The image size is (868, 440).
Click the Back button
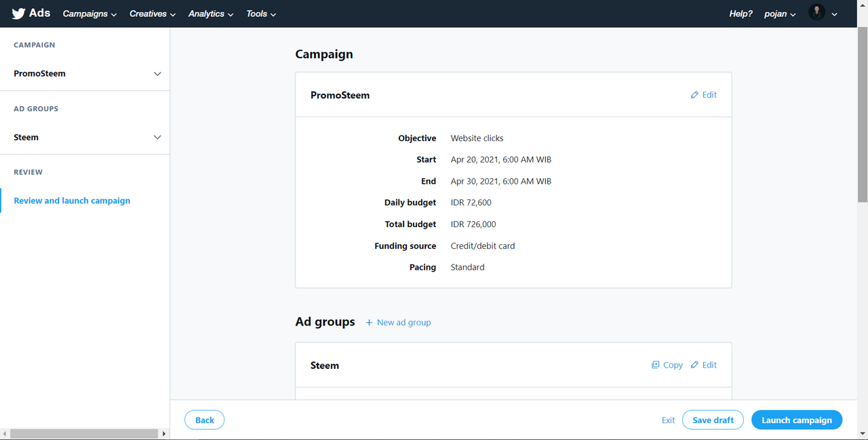204,420
